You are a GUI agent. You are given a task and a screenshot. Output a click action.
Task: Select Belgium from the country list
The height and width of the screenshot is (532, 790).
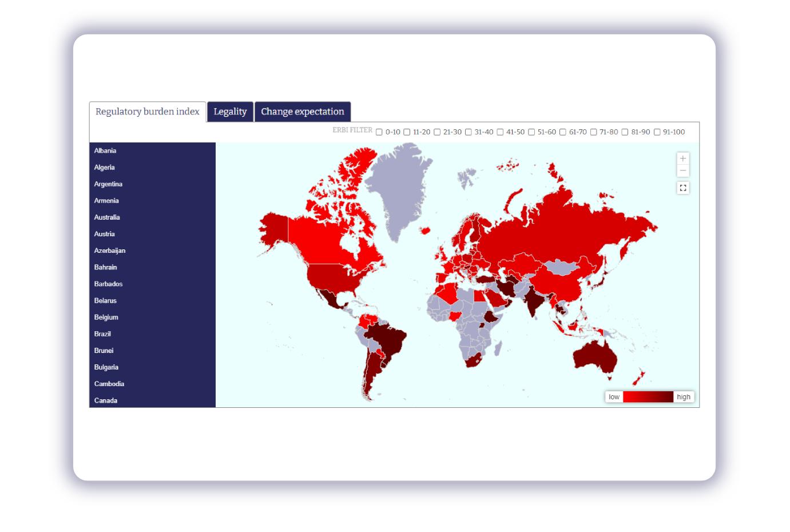point(106,317)
